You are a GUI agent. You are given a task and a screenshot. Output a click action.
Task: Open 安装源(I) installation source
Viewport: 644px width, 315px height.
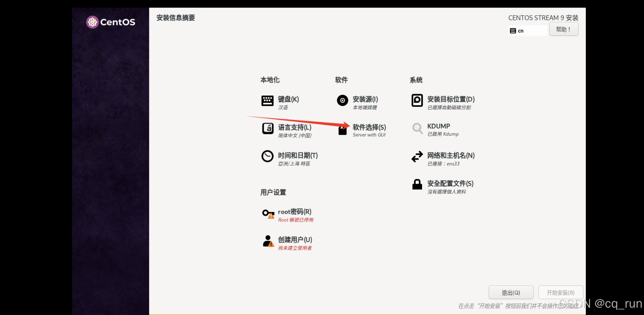[365, 99]
